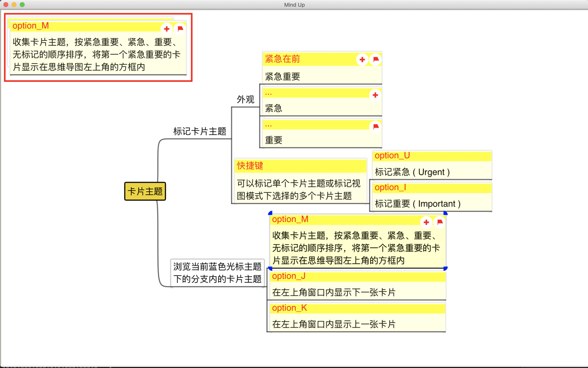Click the 紧急在前 card title

point(283,59)
